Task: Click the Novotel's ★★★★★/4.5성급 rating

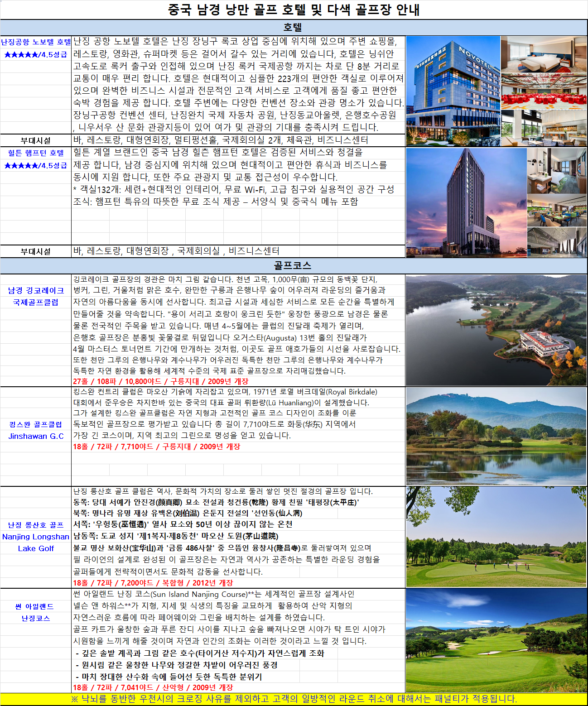Action: click(x=36, y=55)
